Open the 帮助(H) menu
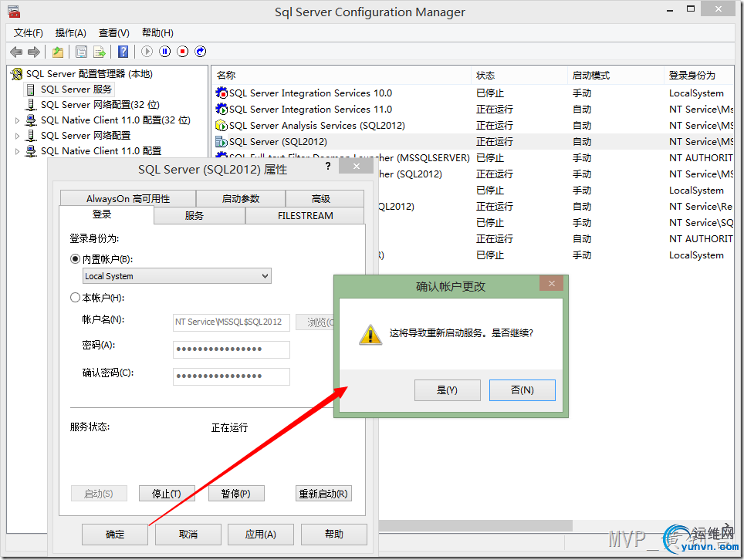This screenshot has width=744, height=560. [157, 32]
